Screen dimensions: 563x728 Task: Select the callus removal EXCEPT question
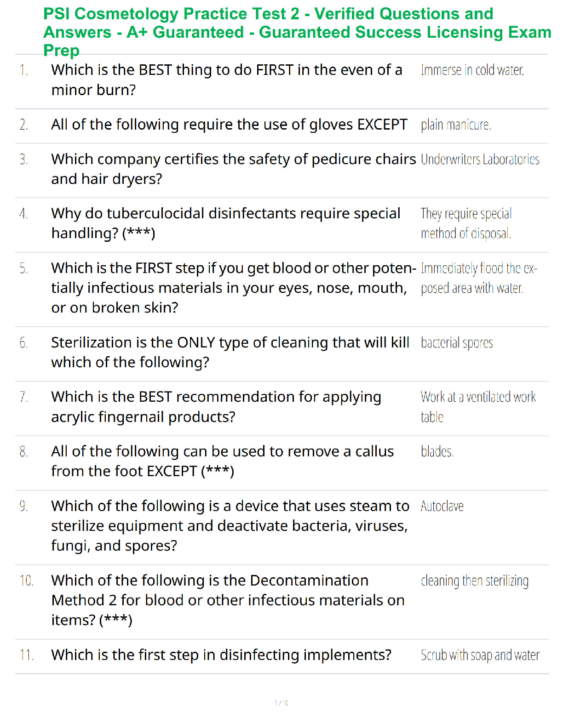(222, 461)
